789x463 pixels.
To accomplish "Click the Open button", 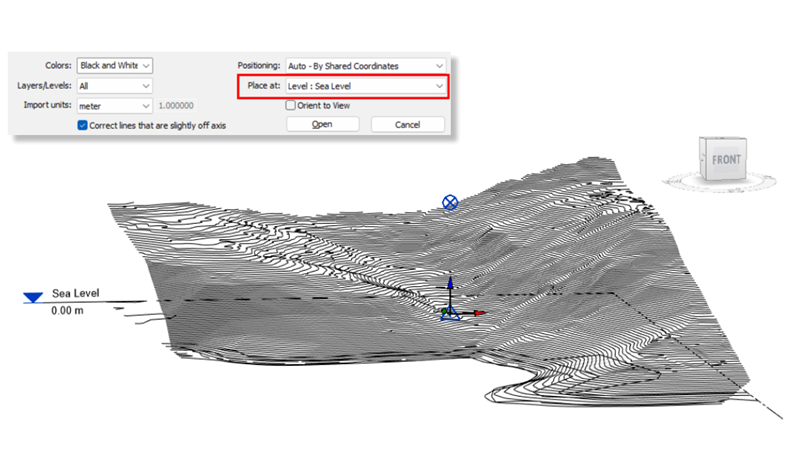I will [x=323, y=124].
